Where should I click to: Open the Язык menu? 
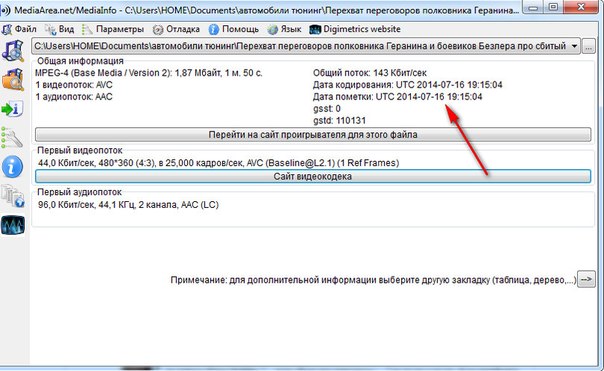click(x=284, y=29)
